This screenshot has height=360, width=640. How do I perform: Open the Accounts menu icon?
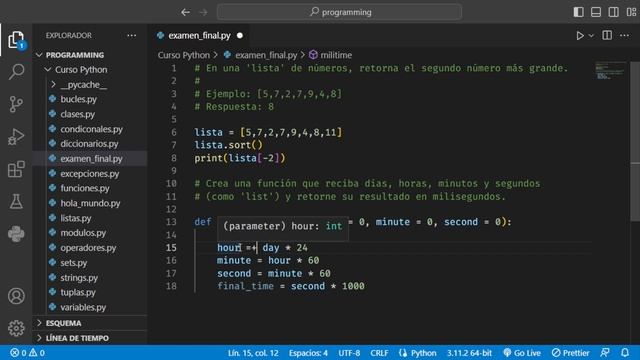click(16, 296)
